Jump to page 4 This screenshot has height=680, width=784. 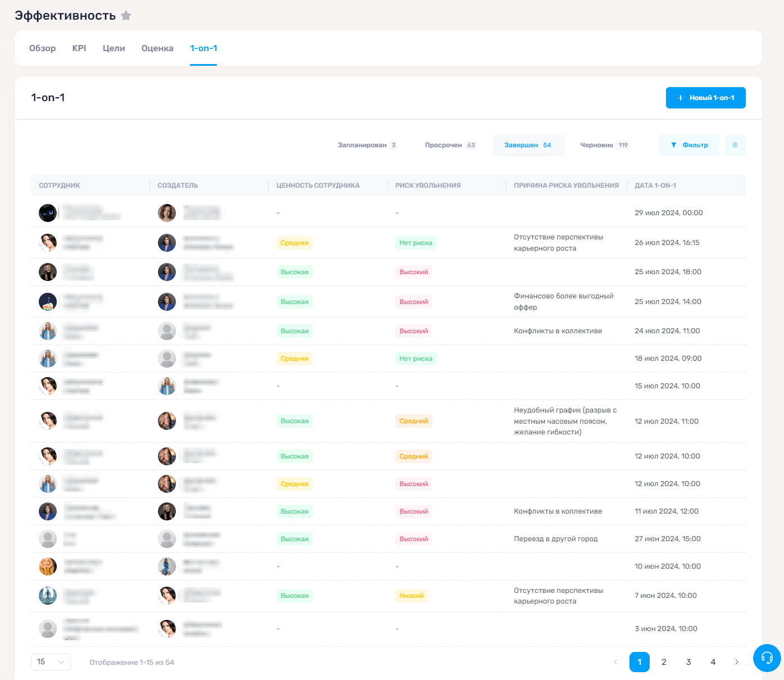(713, 662)
